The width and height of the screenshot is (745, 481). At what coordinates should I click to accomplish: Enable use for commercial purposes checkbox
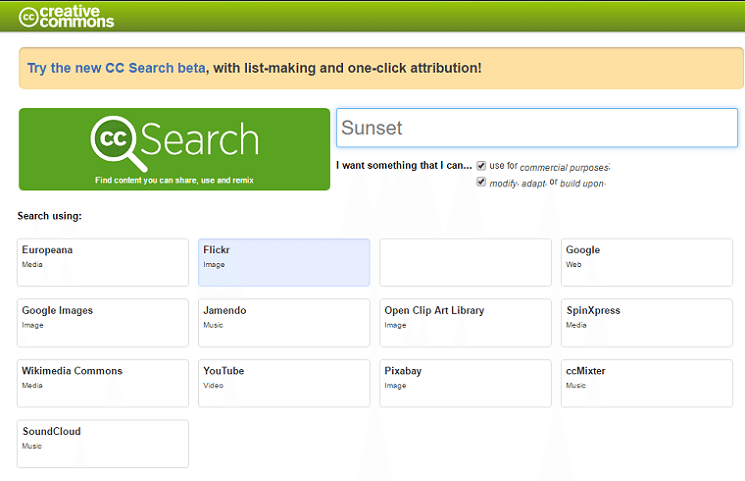pyautogui.click(x=481, y=165)
